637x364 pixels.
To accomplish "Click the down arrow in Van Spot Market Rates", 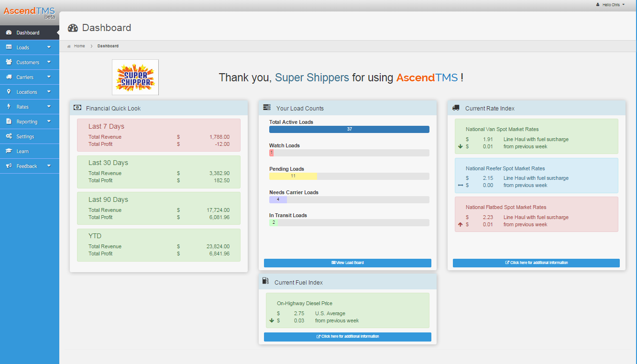I will 460,146.
